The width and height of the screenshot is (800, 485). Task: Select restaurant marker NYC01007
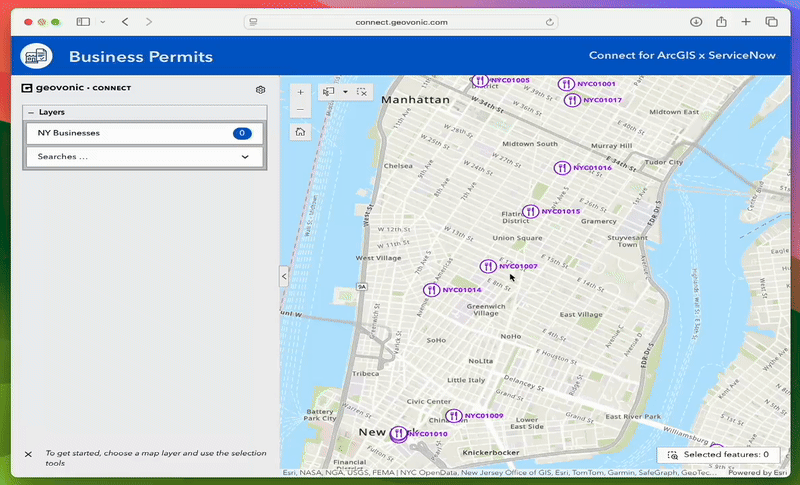488,266
